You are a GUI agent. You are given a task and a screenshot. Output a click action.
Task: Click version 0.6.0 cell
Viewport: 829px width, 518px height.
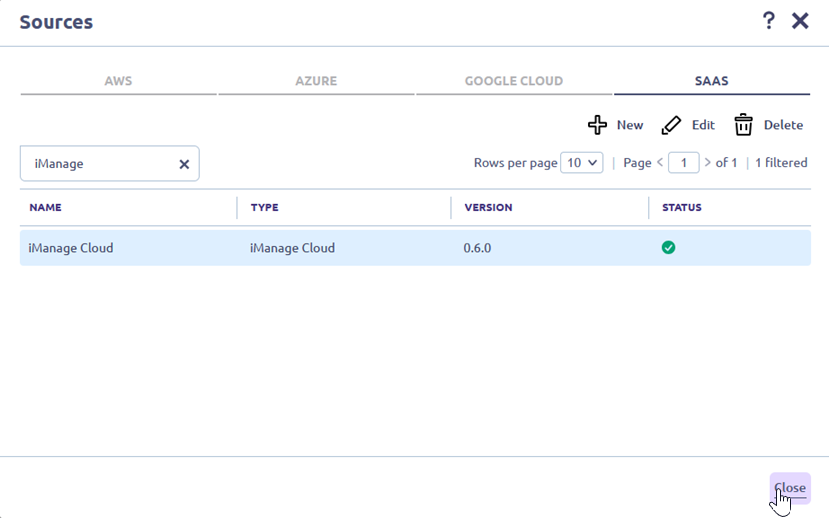(477, 248)
